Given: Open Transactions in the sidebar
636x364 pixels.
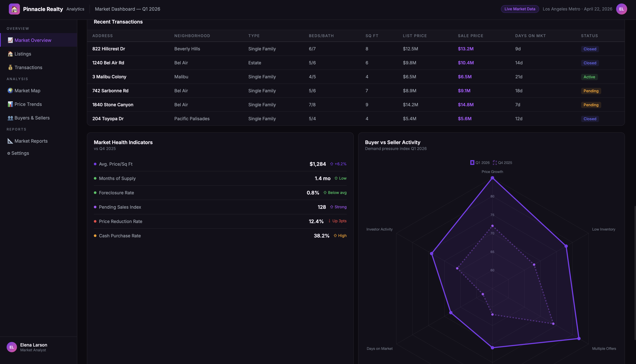Looking at the screenshot, I should pos(38,67).
